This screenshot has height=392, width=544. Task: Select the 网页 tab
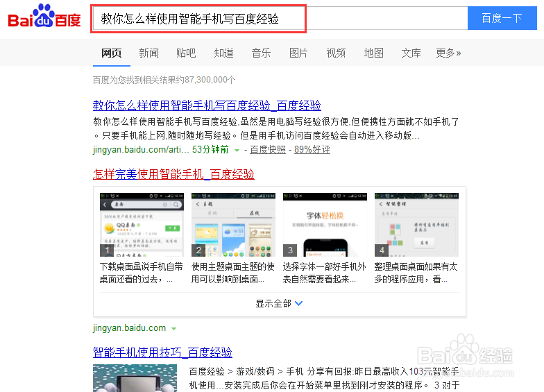pos(111,53)
